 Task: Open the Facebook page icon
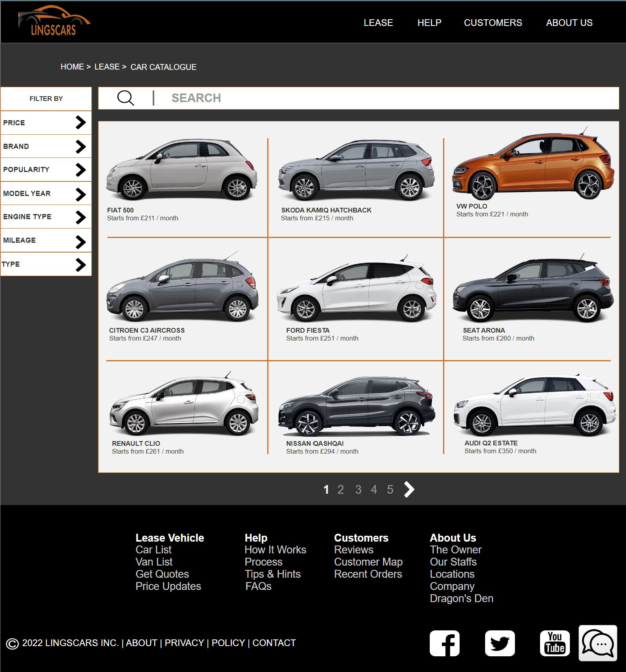point(445,643)
